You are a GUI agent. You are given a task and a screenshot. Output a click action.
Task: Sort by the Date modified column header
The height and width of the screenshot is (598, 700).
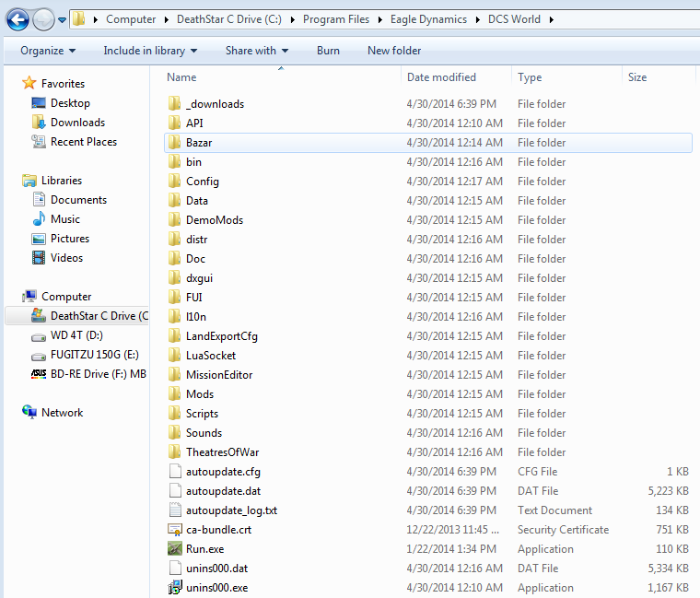pos(441,77)
